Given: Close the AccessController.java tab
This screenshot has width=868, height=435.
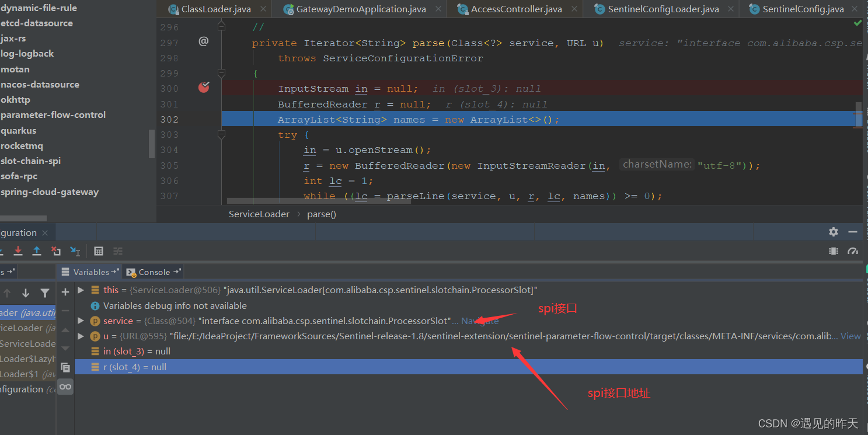Looking at the screenshot, I should (574, 9).
